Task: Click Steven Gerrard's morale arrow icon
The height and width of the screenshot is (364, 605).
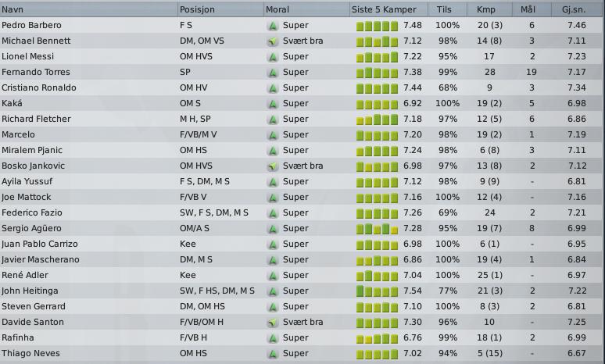Action: [273, 307]
